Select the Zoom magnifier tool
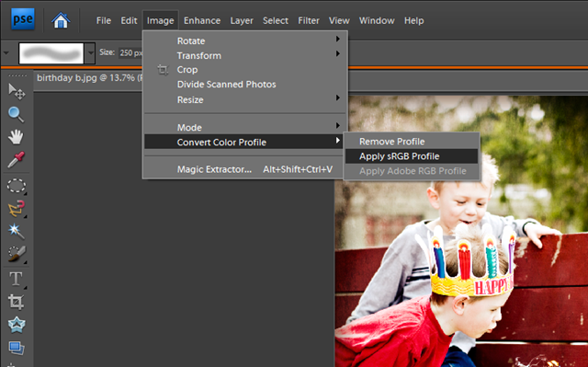This screenshot has height=367, width=588. pos(17,114)
